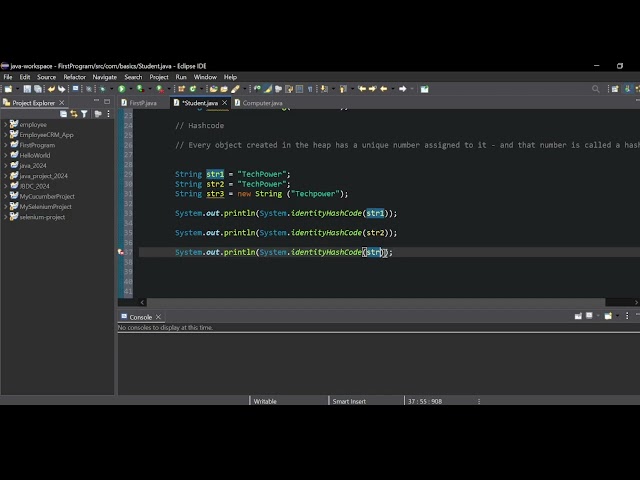640x480 pixels.
Task: Click the Pin Editor icon
Action: tap(424, 89)
